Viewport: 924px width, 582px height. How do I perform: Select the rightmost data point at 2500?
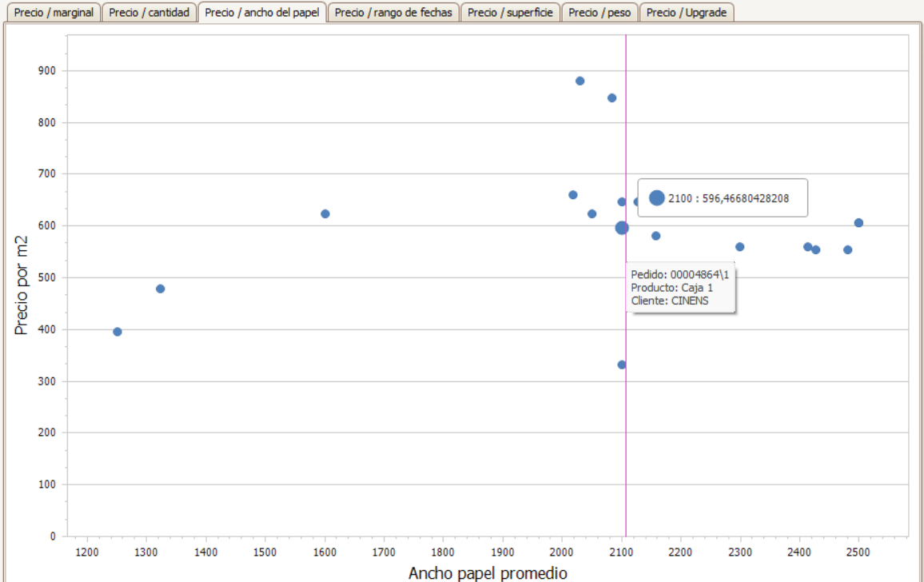pos(858,223)
